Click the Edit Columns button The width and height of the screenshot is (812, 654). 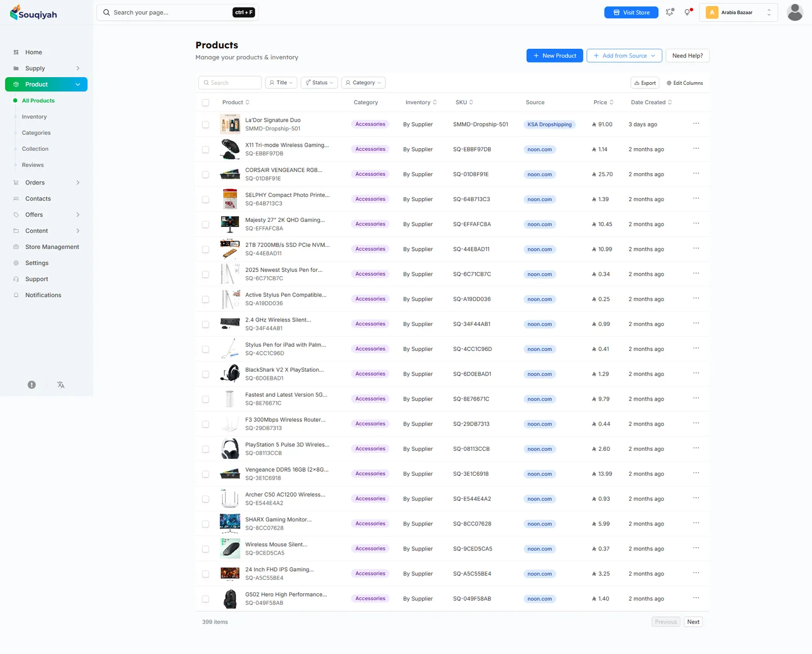[x=685, y=83]
